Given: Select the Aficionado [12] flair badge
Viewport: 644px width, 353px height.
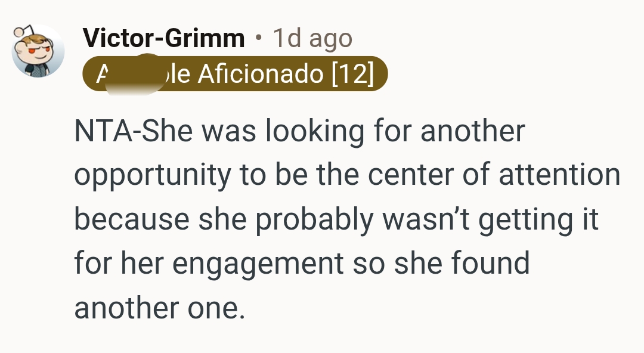Looking at the screenshot, I should [x=235, y=73].
